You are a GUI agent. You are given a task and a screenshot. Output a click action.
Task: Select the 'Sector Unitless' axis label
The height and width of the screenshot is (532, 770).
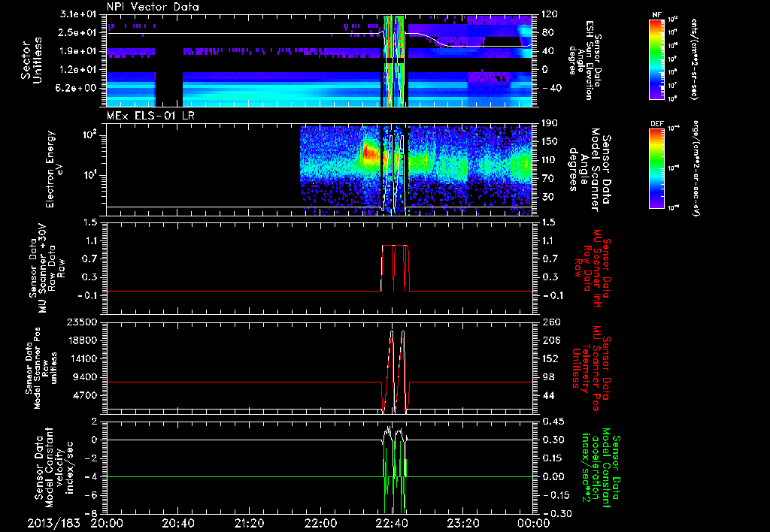[32, 60]
